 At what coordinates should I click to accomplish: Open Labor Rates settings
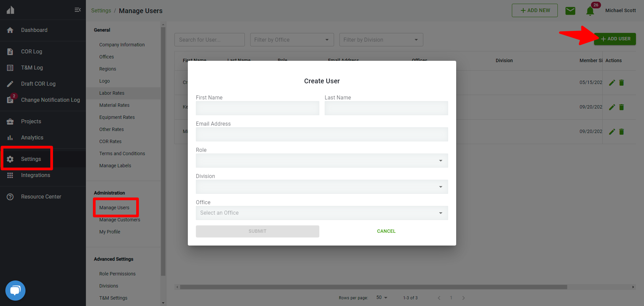[112, 93]
